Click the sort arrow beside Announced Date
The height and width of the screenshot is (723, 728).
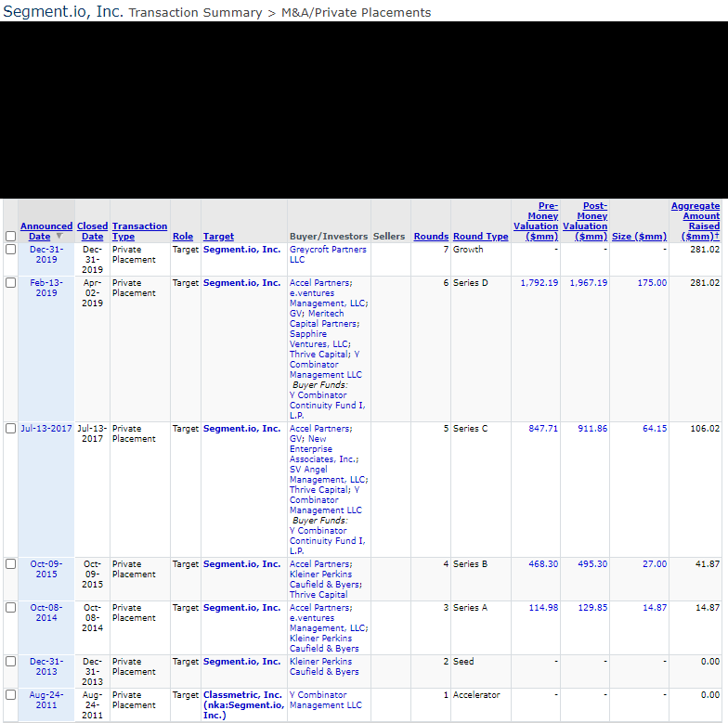pyautogui.click(x=59, y=236)
